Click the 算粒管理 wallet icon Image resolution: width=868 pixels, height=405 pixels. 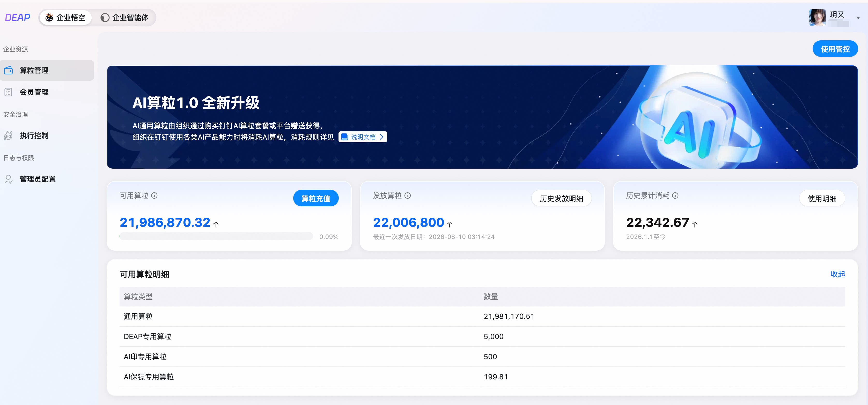tap(9, 70)
